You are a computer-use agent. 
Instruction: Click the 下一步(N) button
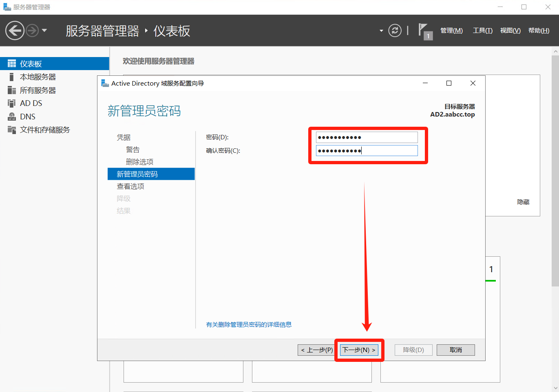tap(359, 350)
